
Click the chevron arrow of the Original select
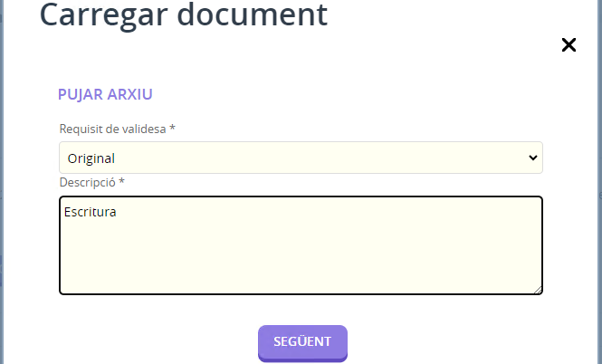532,158
